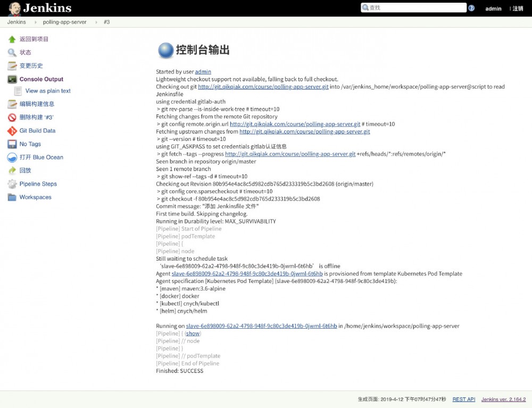
Task: Open search help question mark
Action: coord(472,7)
